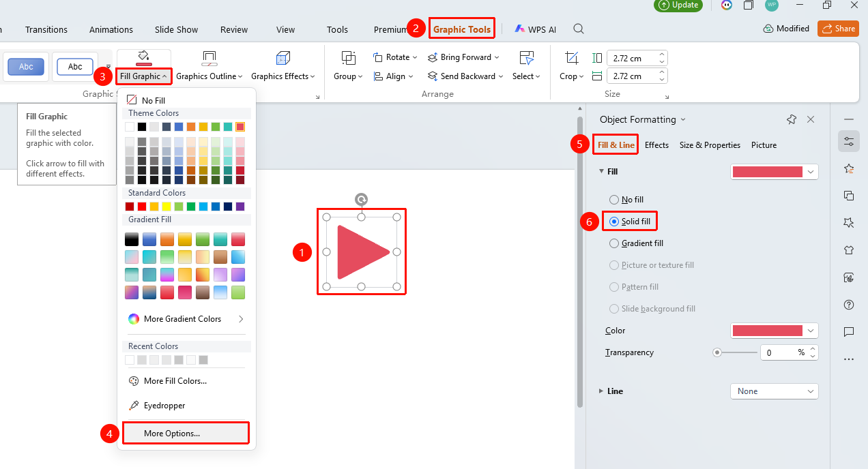
Task: Click the Share button
Action: coord(839,29)
